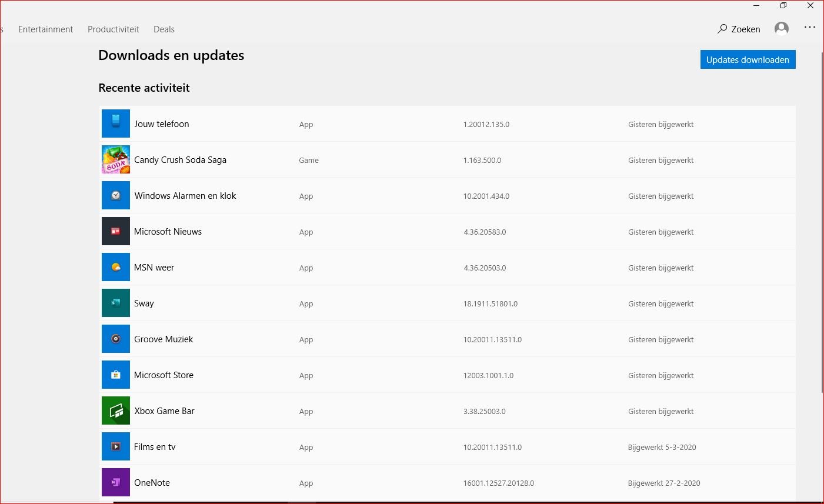Select the MSN weer name

[154, 268]
